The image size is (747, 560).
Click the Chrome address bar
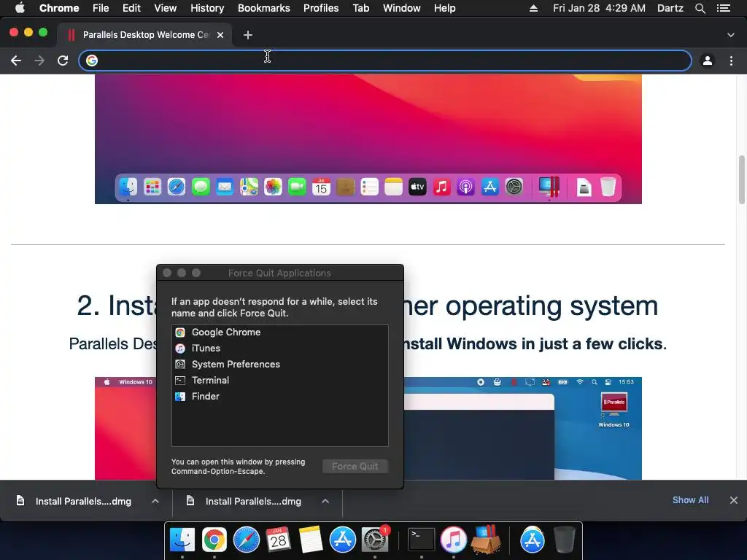[385, 61]
